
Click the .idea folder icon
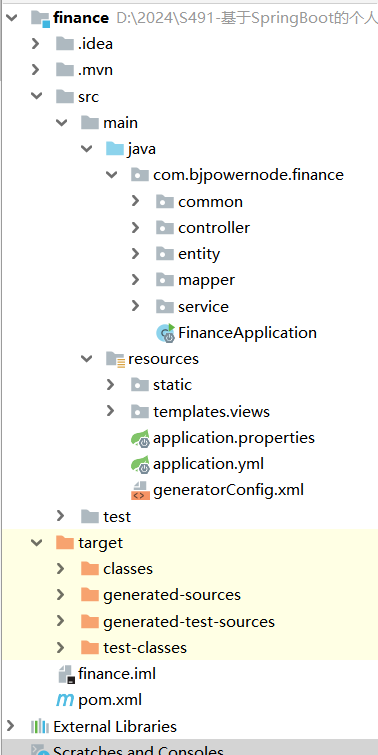click(x=65, y=44)
